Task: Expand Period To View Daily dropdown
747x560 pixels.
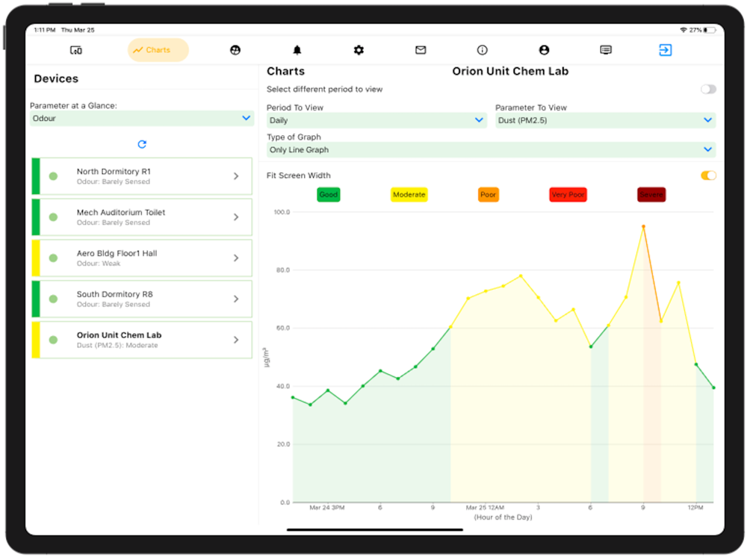Action: point(376,120)
